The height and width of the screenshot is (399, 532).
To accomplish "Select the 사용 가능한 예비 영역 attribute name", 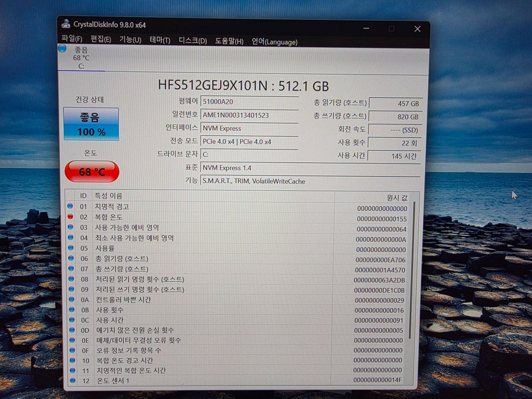I will pyautogui.click(x=127, y=227).
